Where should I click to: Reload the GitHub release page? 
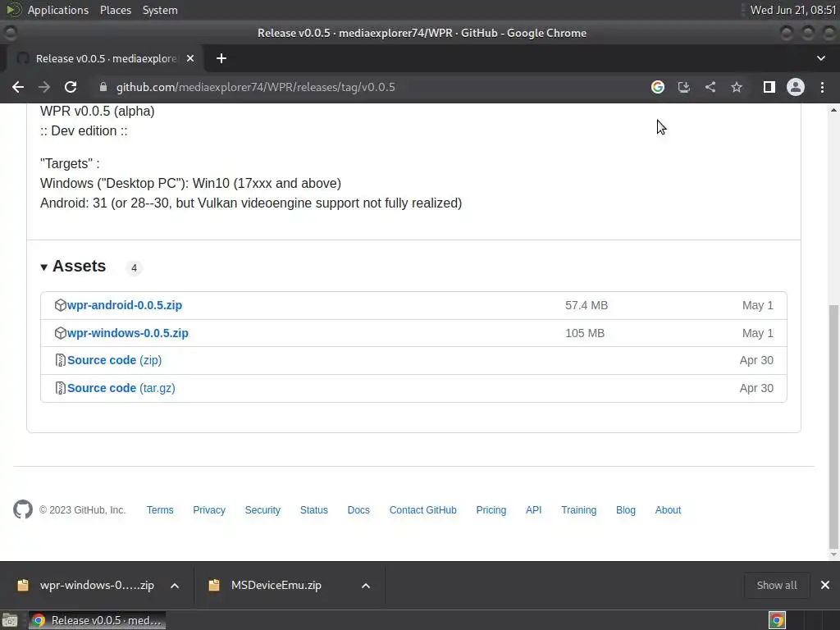point(71,87)
